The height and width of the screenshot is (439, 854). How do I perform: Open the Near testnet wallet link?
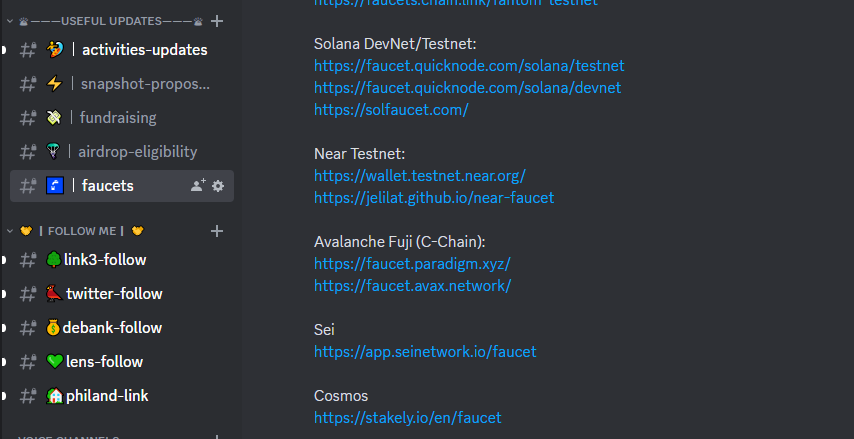419,175
